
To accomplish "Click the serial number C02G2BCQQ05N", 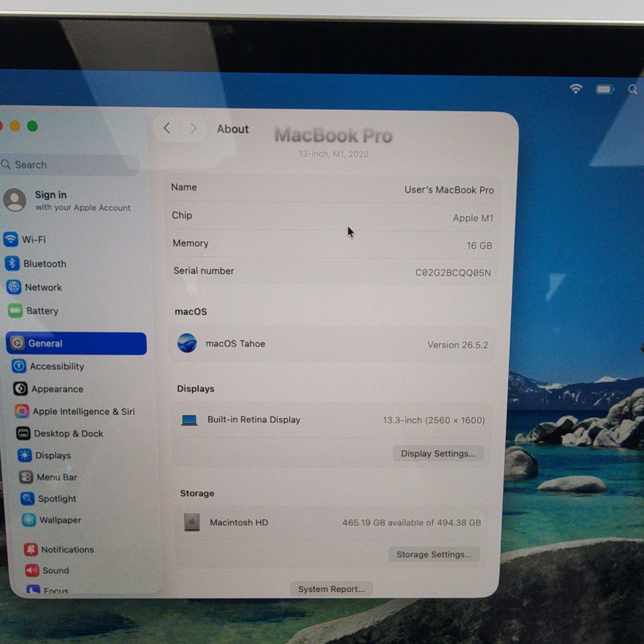I will point(453,273).
